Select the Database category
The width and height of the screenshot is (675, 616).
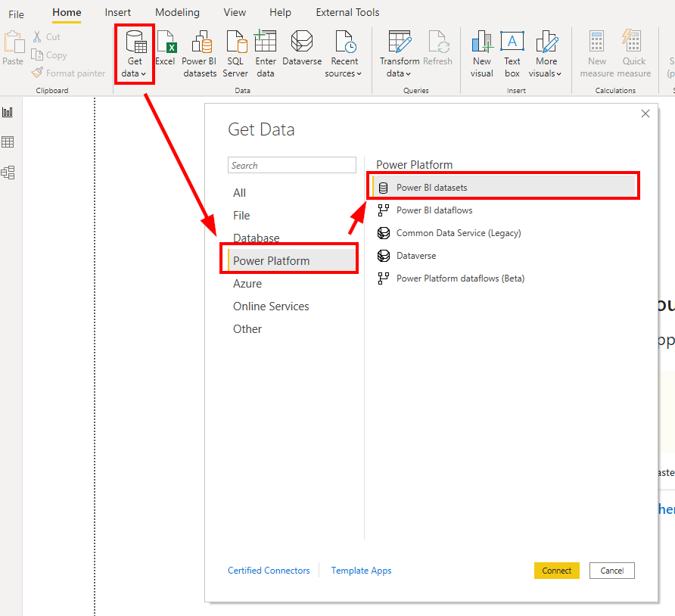coord(256,238)
